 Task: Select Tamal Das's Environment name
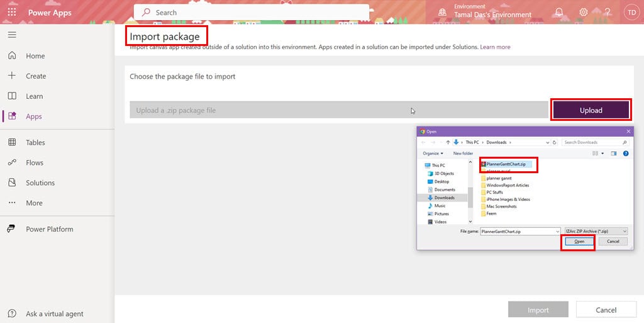[492, 14]
